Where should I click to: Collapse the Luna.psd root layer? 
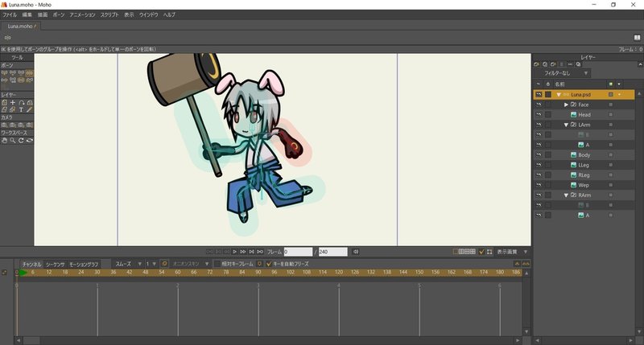(x=559, y=94)
